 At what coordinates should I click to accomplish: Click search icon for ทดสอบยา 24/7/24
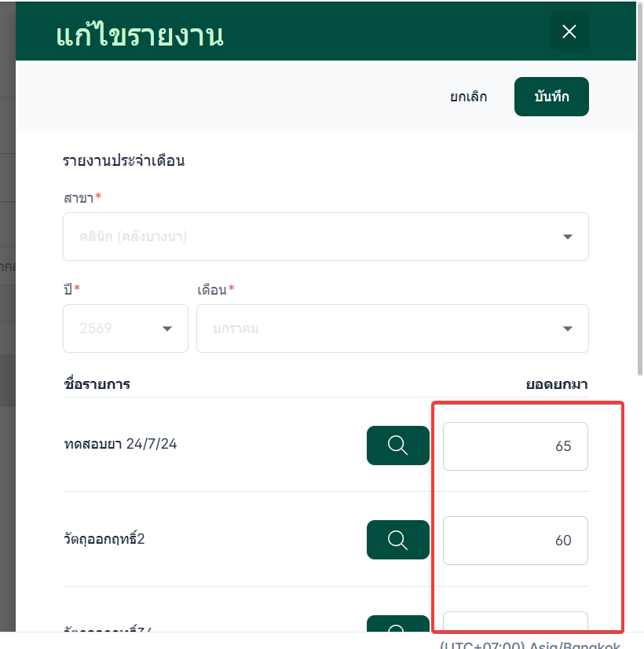[398, 445]
